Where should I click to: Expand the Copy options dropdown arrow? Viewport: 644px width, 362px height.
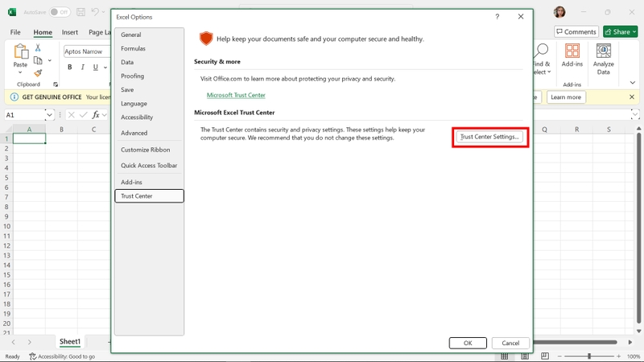[50, 61]
